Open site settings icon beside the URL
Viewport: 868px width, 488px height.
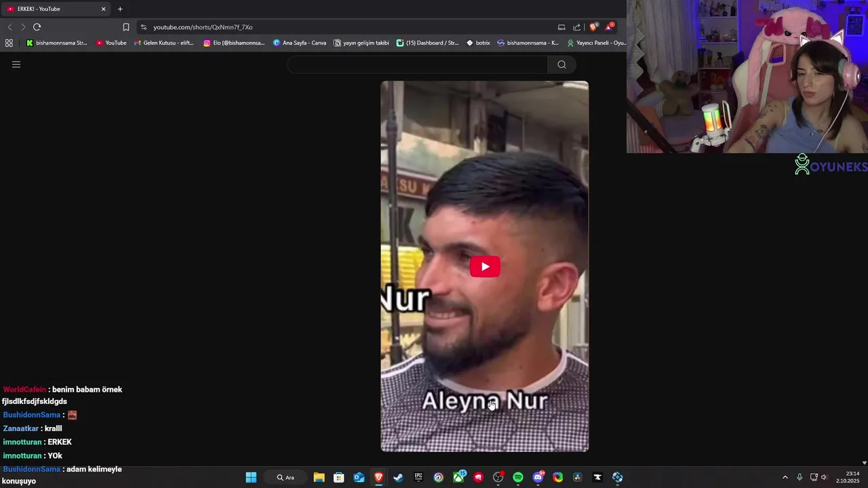[x=143, y=27]
